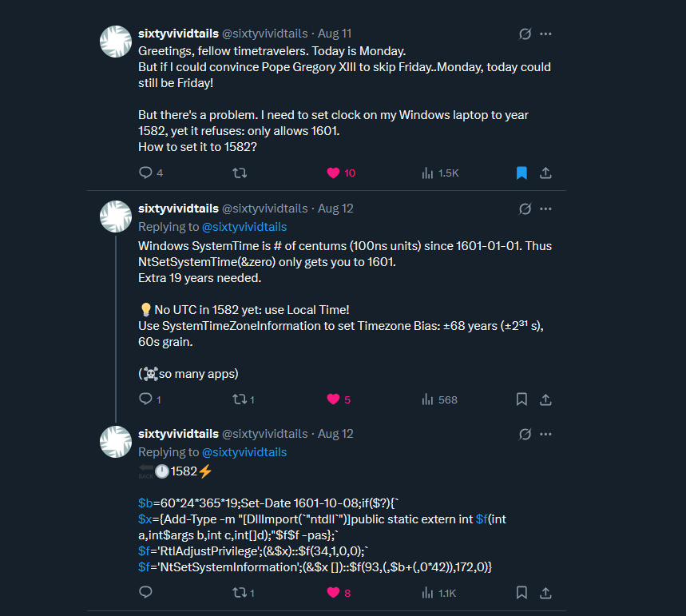Retweet the Aug 11 Pope Gregory tweet

(x=239, y=173)
